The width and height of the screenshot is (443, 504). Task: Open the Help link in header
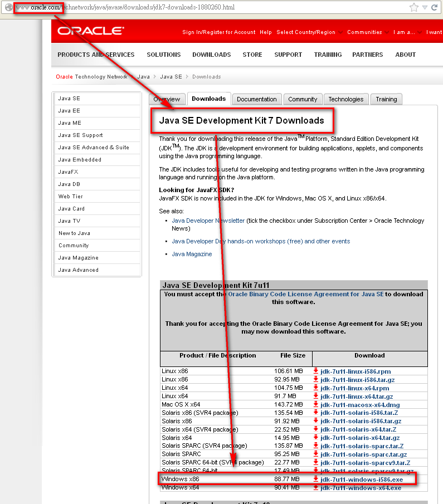(266, 32)
